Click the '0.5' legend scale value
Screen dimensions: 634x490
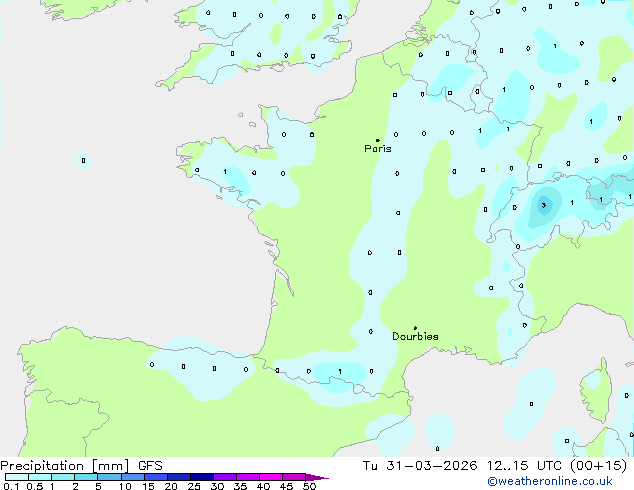35,486
